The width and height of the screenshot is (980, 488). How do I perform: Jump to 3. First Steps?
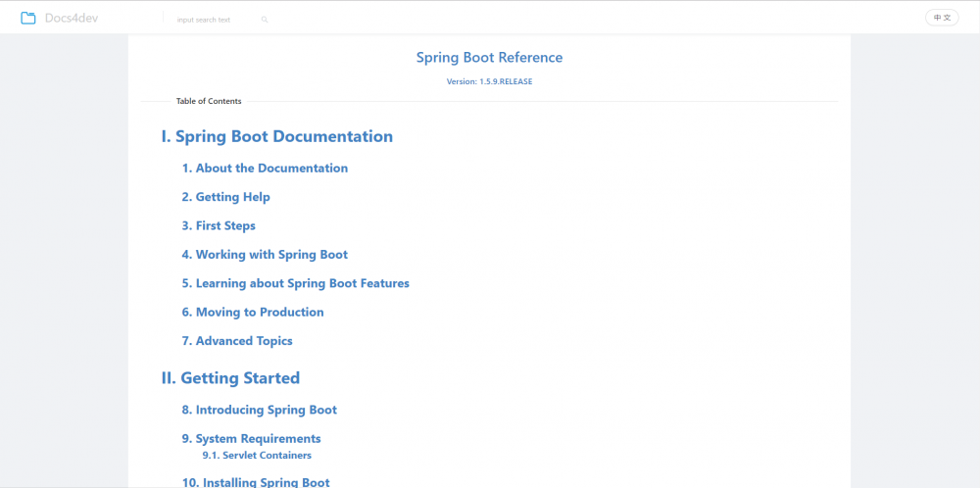[x=219, y=225]
